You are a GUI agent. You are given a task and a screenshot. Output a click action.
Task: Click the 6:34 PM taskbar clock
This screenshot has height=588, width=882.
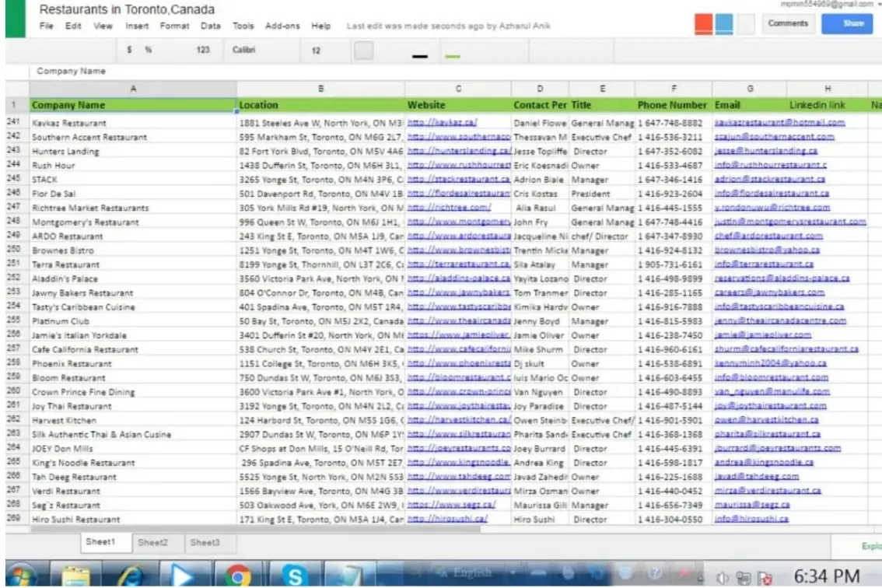pyautogui.click(x=826, y=576)
